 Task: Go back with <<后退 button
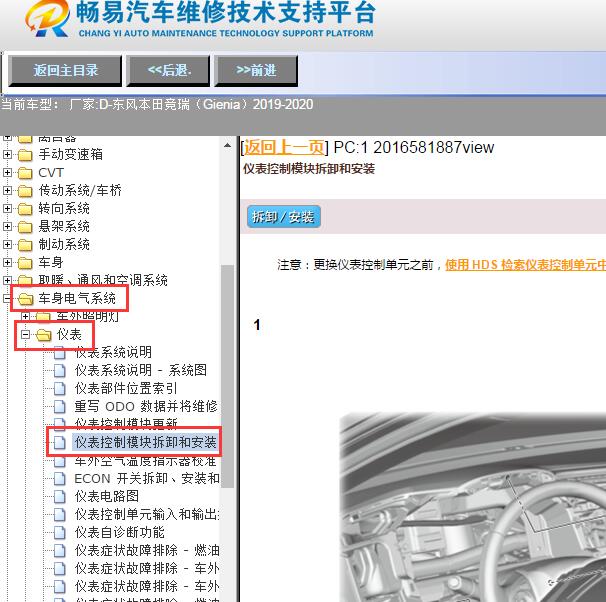[169, 70]
